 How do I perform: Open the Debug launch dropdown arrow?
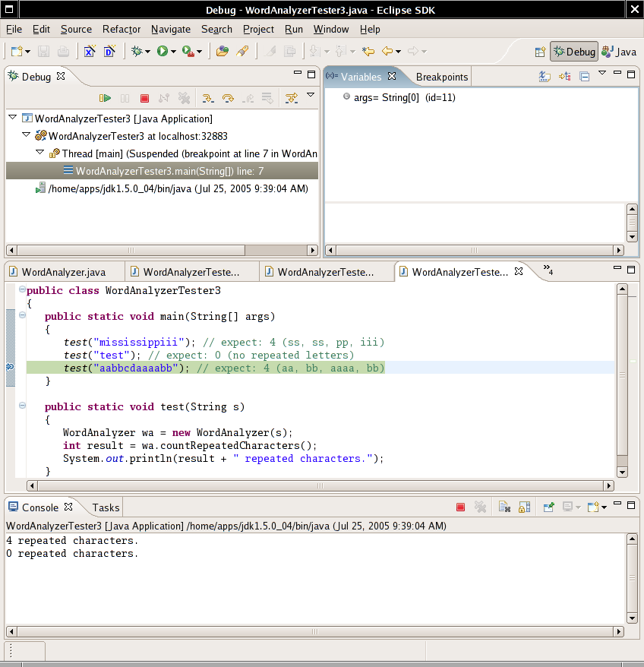[147, 52]
